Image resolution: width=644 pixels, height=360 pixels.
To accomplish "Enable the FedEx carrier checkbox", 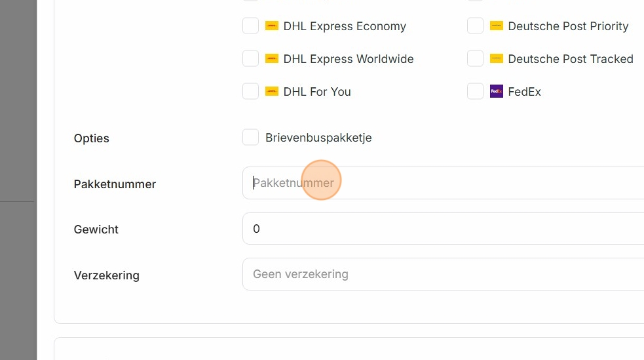I will click(475, 92).
